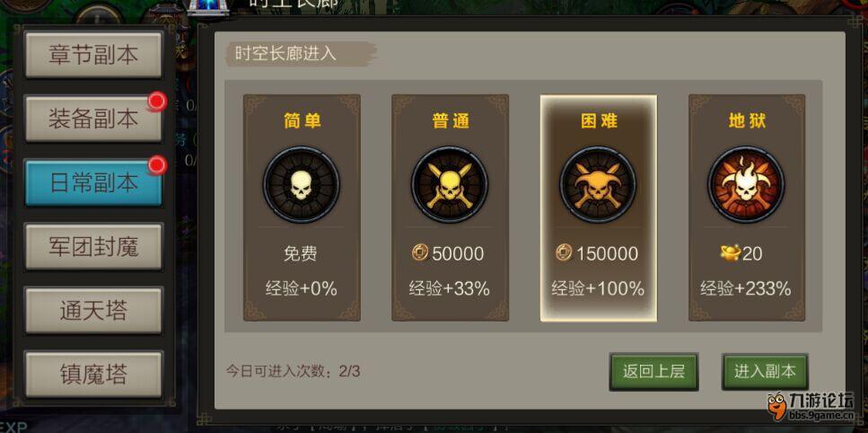Click the red notification dot on 日常副本
Image resolution: width=868 pixels, height=433 pixels.
pos(157,165)
